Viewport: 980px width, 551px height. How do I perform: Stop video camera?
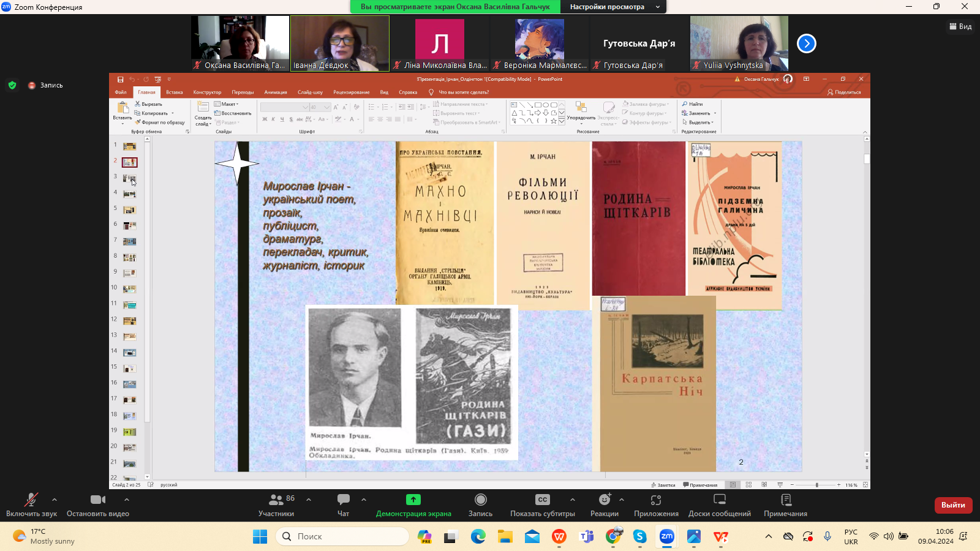tap(97, 500)
